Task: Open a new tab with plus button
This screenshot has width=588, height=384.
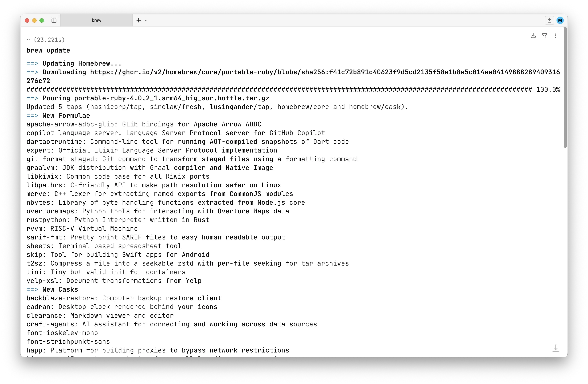Action: 139,20
